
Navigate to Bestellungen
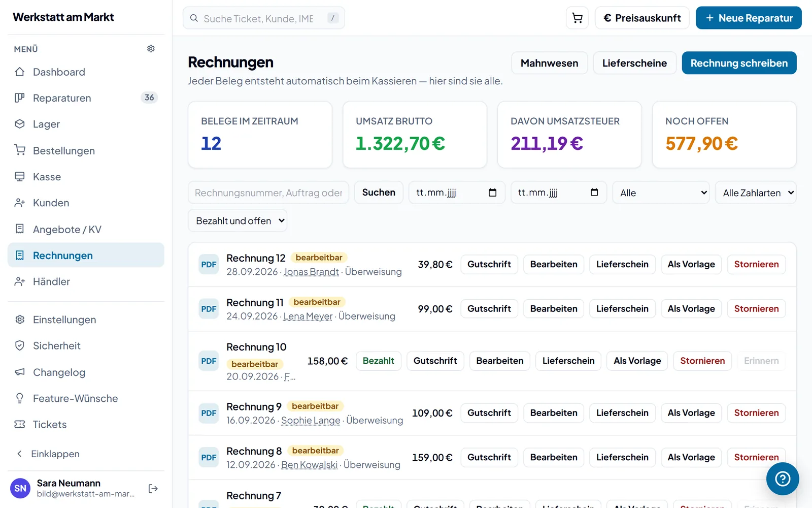click(x=86, y=151)
